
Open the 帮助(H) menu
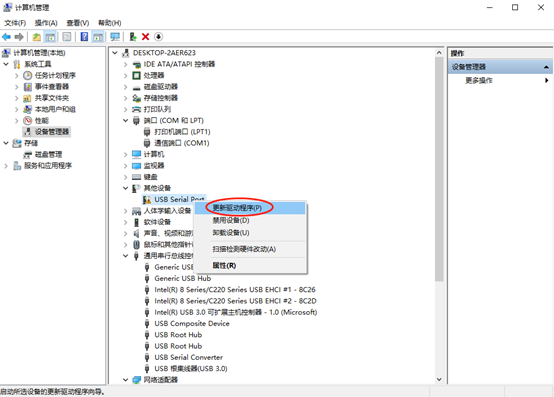110,23
